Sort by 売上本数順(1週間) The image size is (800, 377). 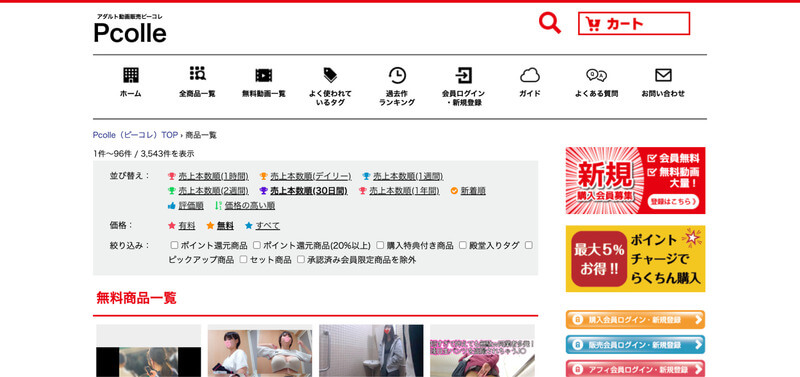point(408,176)
